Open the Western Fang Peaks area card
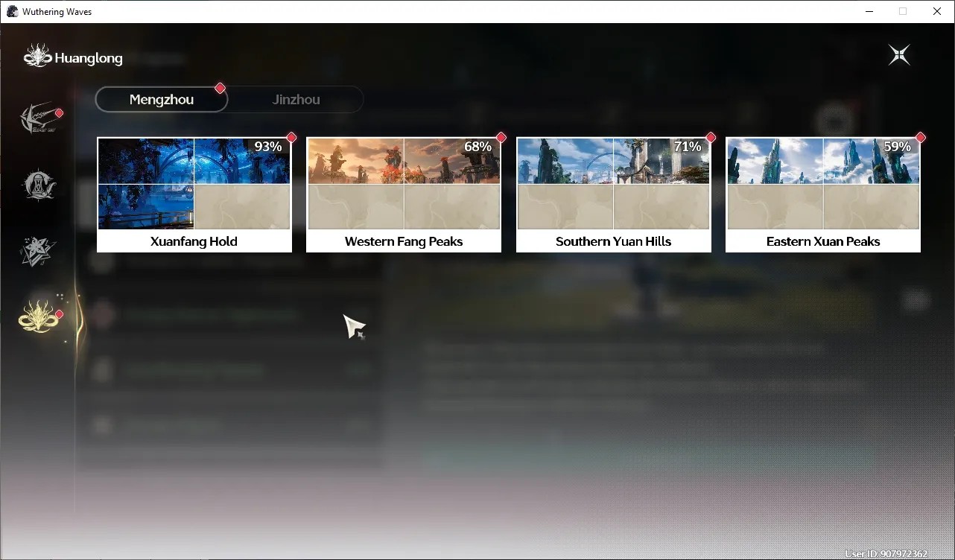This screenshot has width=955, height=560. click(404, 195)
